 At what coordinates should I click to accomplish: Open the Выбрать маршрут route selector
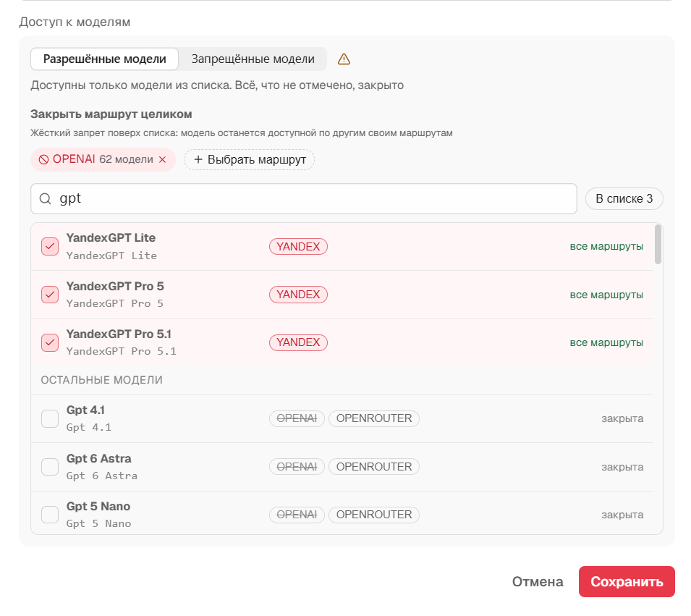tap(249, 160)
